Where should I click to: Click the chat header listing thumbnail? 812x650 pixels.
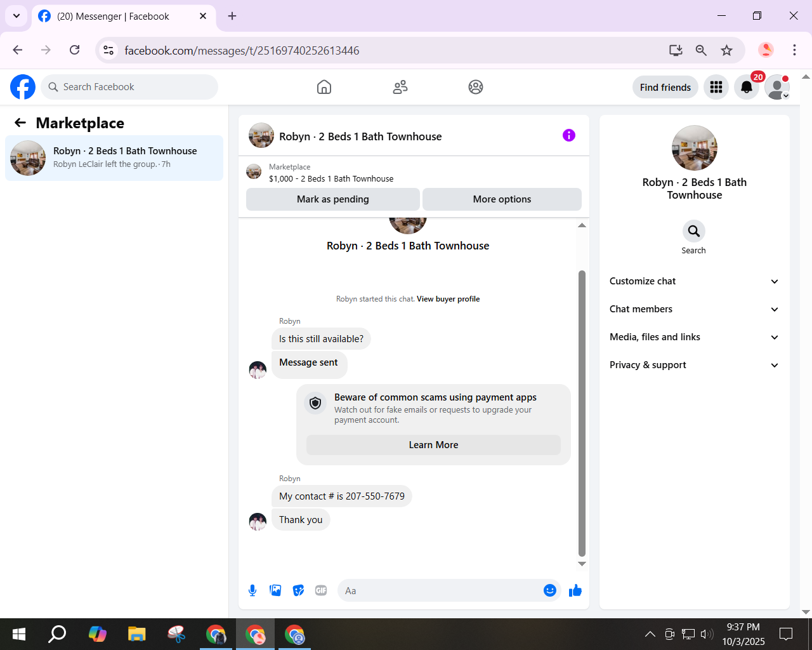click(x=261, y=135)
